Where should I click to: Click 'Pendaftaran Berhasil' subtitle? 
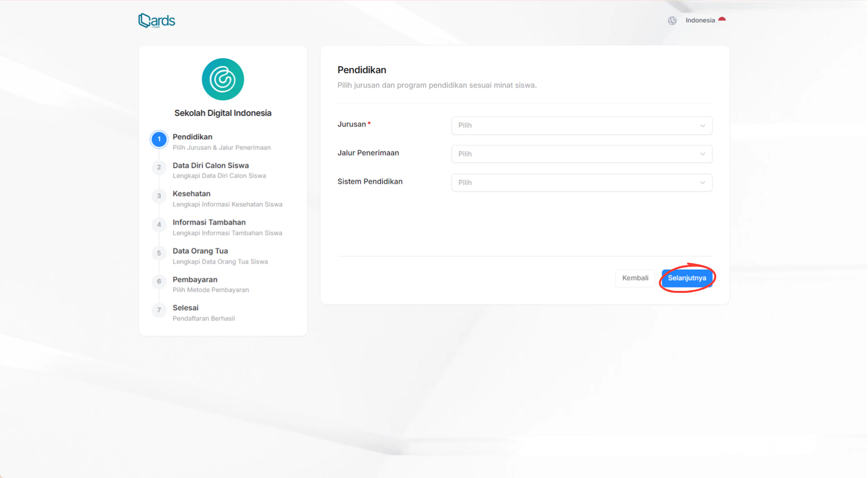pyautogui.click(x=204, y=319)
